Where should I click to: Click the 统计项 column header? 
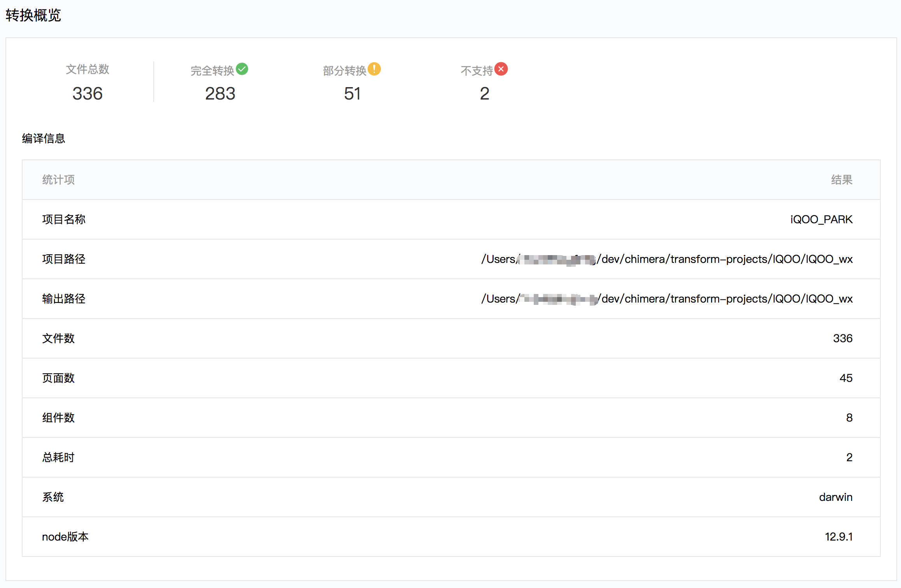pyautogui.click(x=58, y=180)
